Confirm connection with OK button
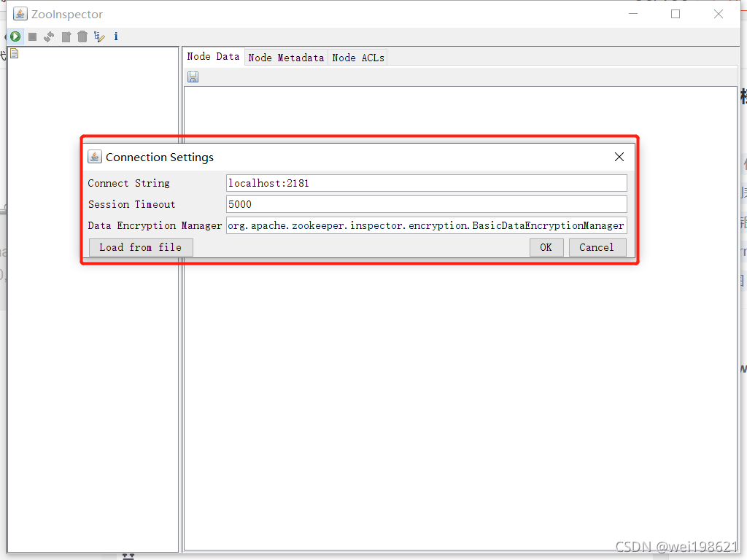The width and height of the screenshot is (747, 560). [546, 247]
